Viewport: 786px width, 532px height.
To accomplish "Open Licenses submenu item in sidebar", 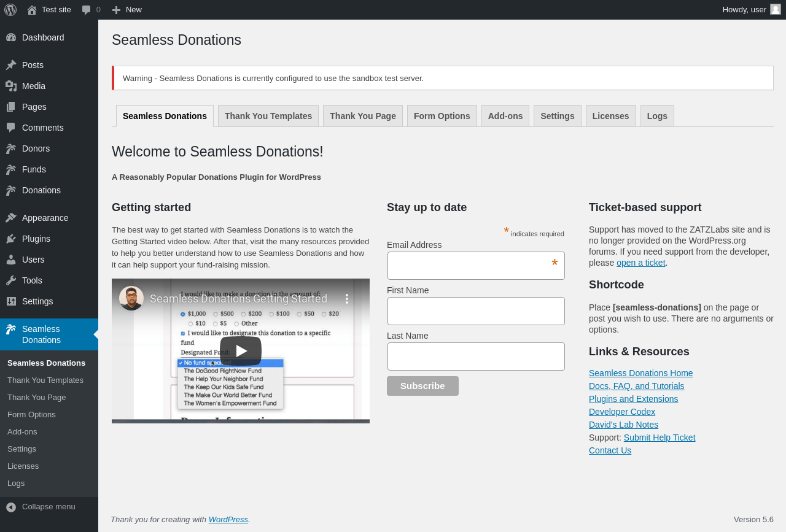I will [49, 466].
